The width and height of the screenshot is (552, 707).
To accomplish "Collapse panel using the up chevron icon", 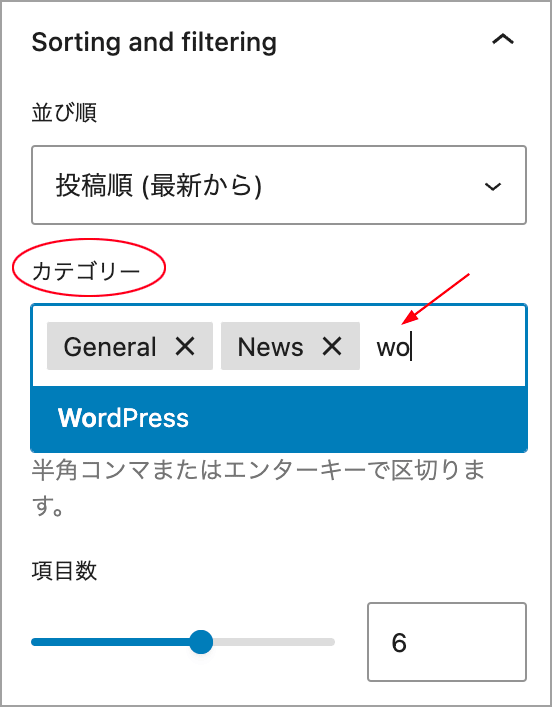I will (x=502, y=40).
